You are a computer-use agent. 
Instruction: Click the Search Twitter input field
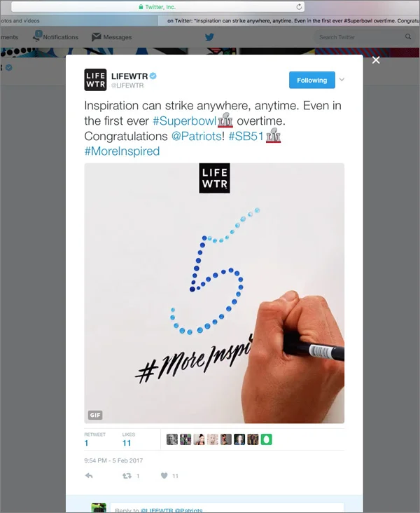(x=360, y=37)
